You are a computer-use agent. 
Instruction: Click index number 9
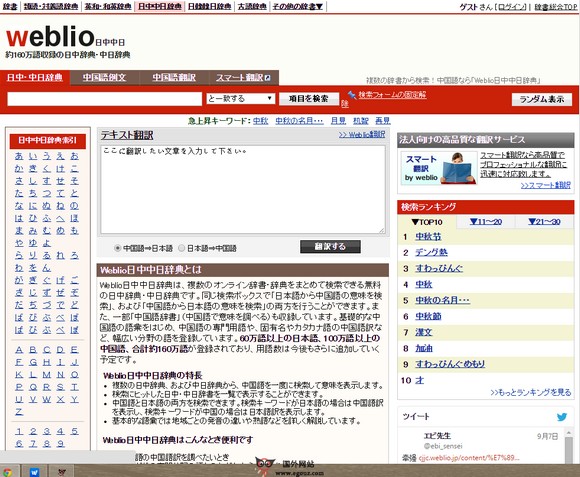[x=61, y=444]
